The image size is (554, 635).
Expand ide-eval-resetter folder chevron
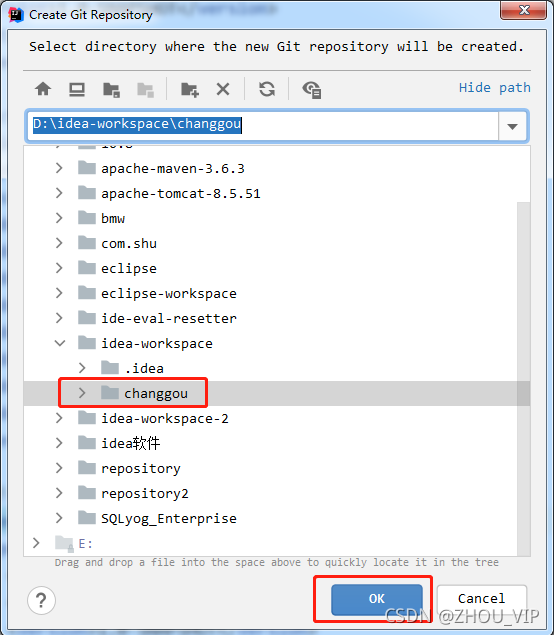click(x=59, y=318)
